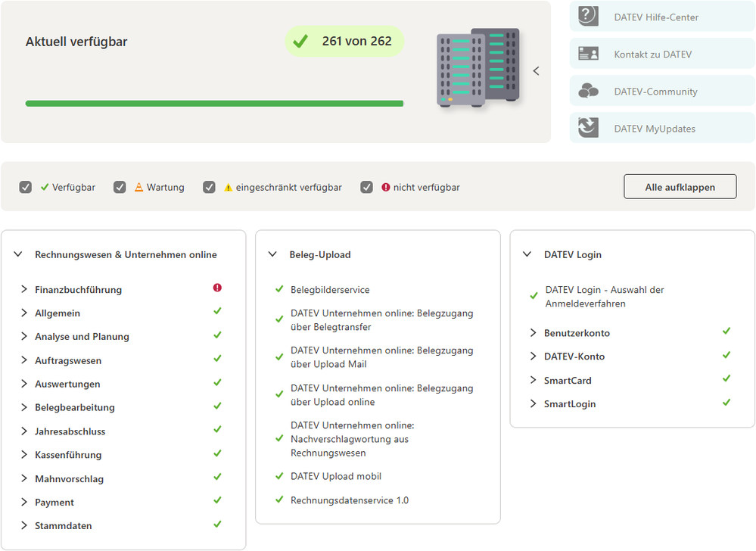Click the check icon before Belegbilderservice
This screenshot has width=756, height=551.
click(279, 289)
